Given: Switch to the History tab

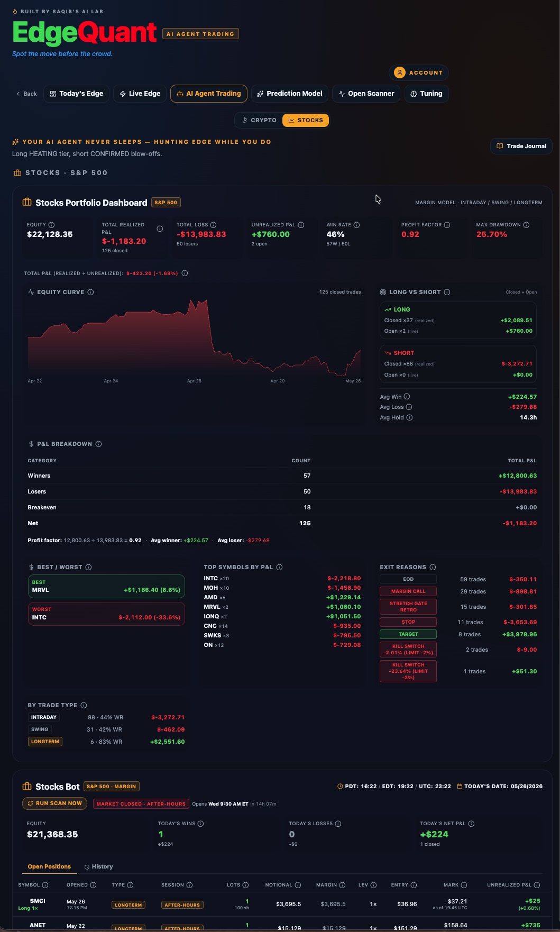Looking at the screenshot, I should coord(98,866).
